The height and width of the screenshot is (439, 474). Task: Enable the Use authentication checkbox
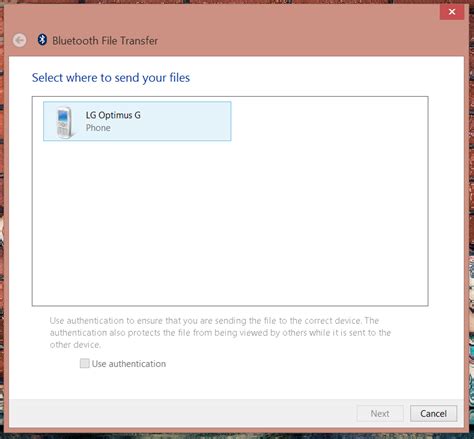pos(85,363)
